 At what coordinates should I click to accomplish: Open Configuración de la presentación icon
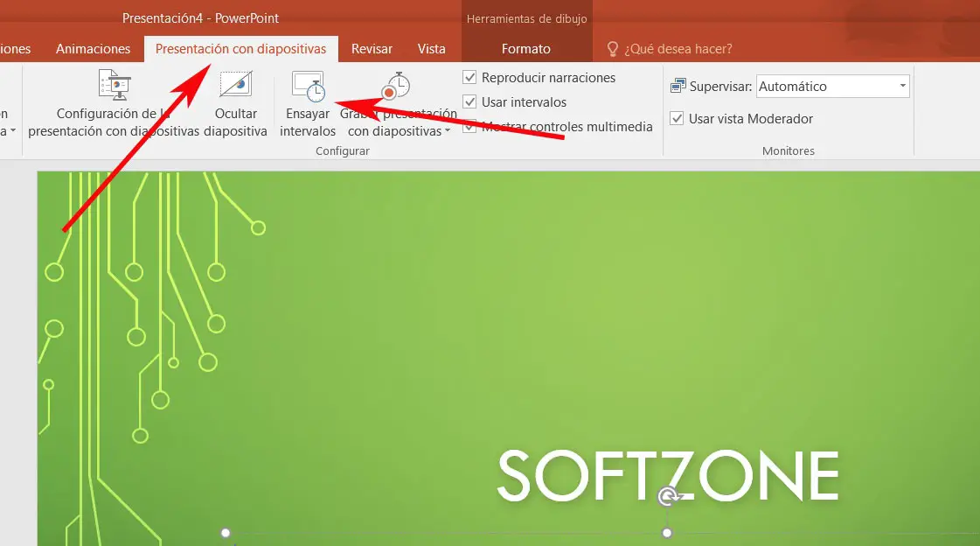(x=115, y=84)
